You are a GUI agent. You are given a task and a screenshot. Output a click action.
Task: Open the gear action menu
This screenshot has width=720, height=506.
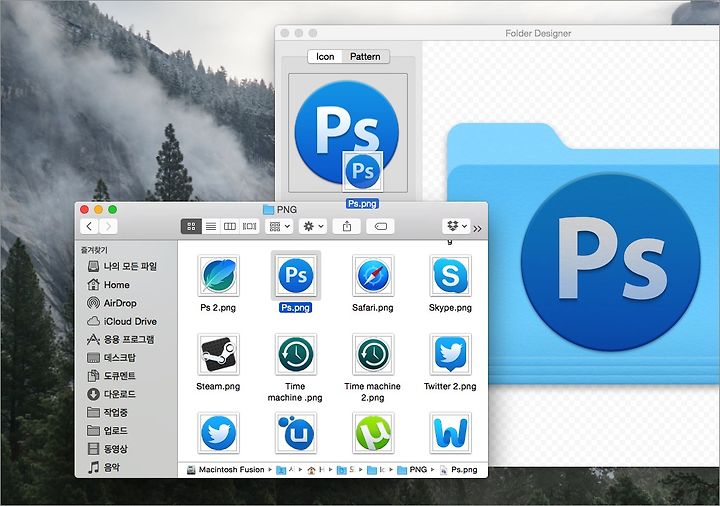[313, 226]
